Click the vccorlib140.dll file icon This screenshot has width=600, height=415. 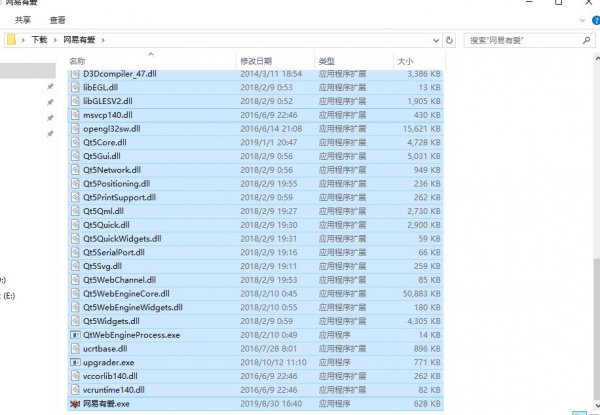pyautogui.click(x=75, y=376)
